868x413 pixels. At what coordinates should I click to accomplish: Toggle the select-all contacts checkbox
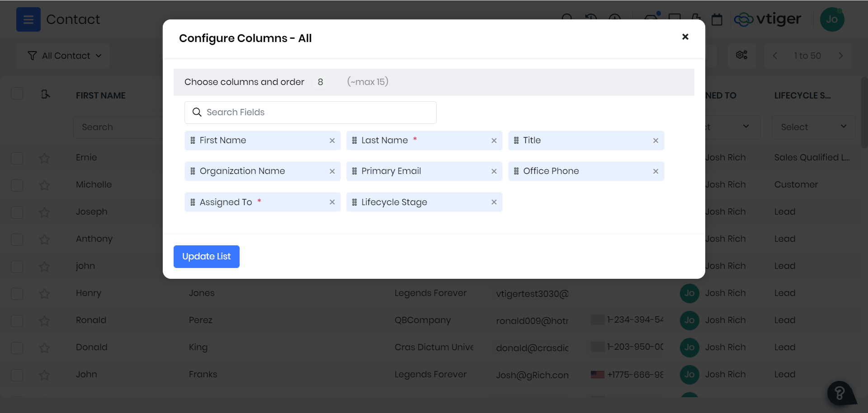click(17, 94)
